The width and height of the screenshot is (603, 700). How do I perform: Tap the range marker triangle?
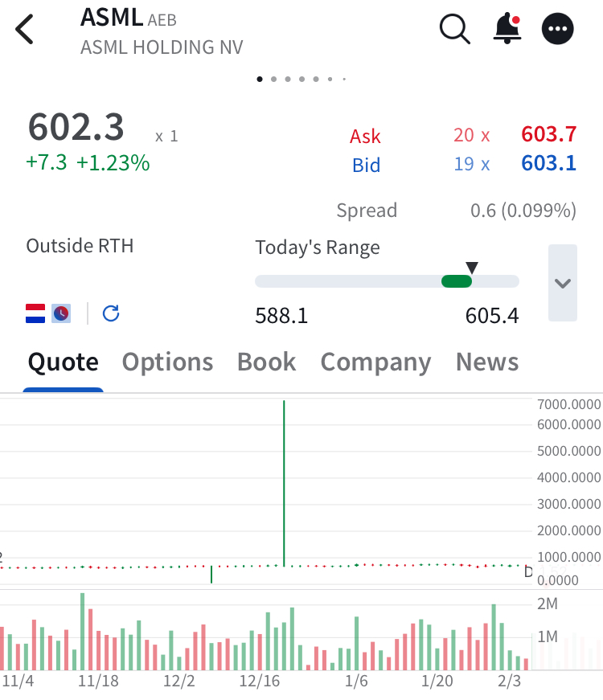point(472,268)
